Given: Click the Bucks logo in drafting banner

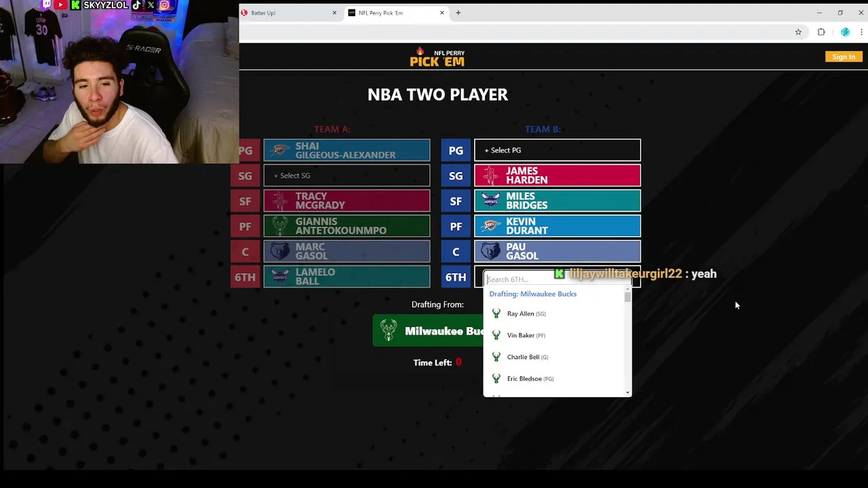Looking at the screenshot, I should point(389,331).
